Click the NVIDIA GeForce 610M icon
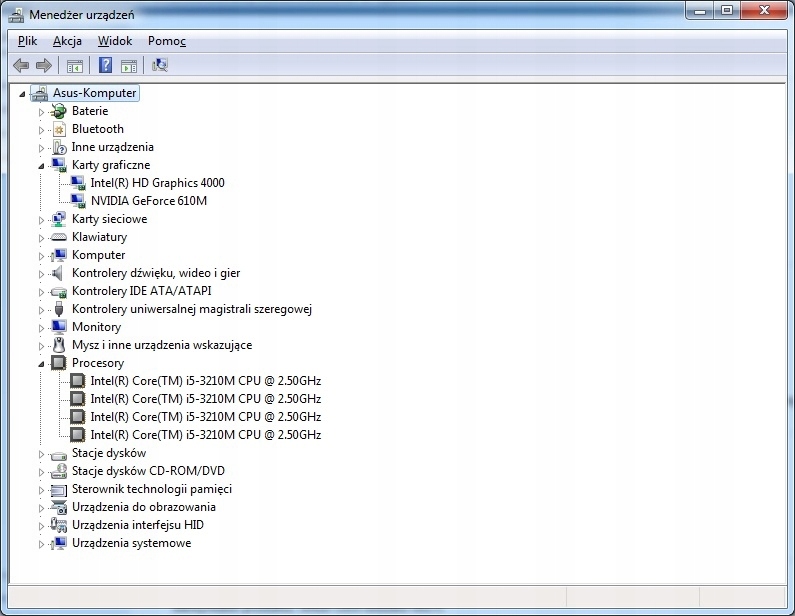Screen dimensions: 795x616 (78, 201)
